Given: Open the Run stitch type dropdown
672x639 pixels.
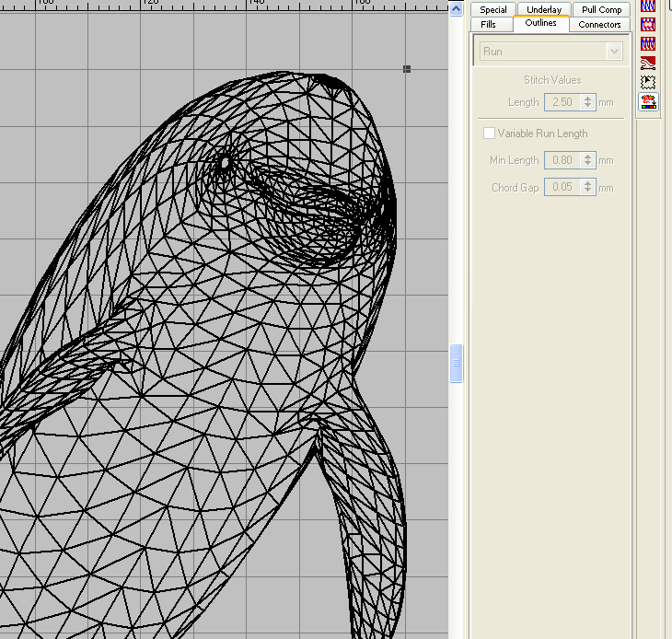Looking at the screenshot, I should pyautogui.click(x=614, y=52).
